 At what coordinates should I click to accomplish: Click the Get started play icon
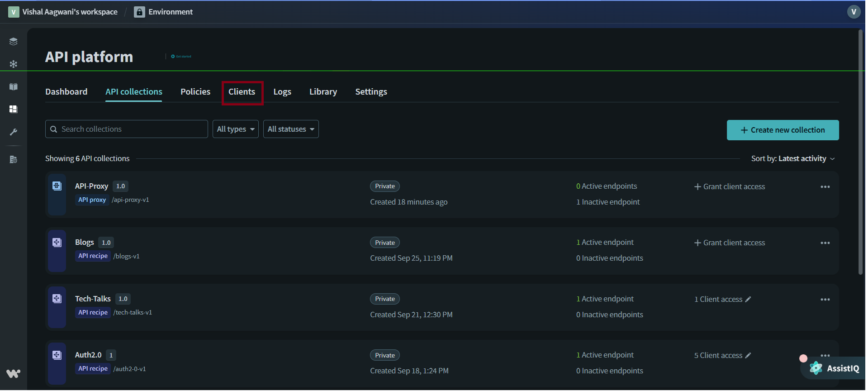[173, 57]
